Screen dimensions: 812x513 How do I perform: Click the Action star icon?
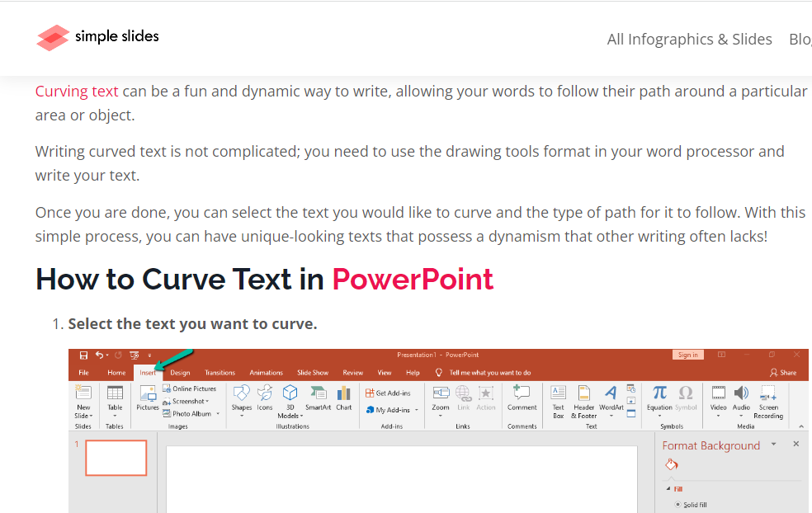[486, 393]
